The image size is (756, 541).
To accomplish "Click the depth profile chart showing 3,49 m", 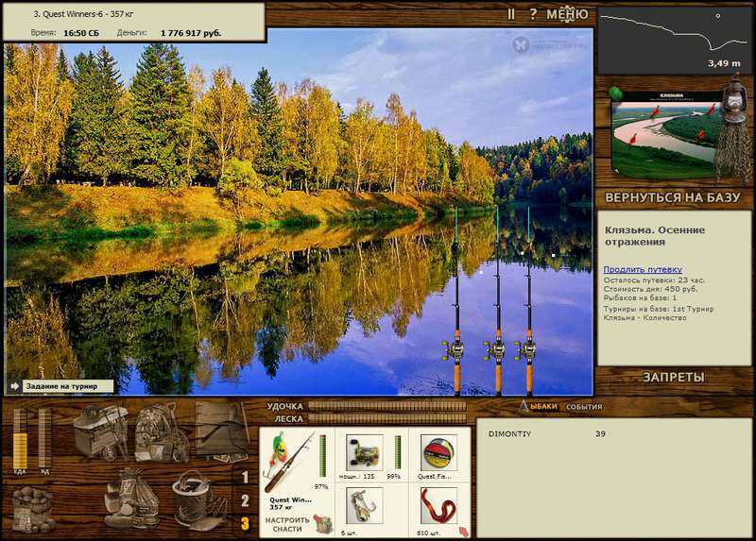I will (x=674, y=41).
